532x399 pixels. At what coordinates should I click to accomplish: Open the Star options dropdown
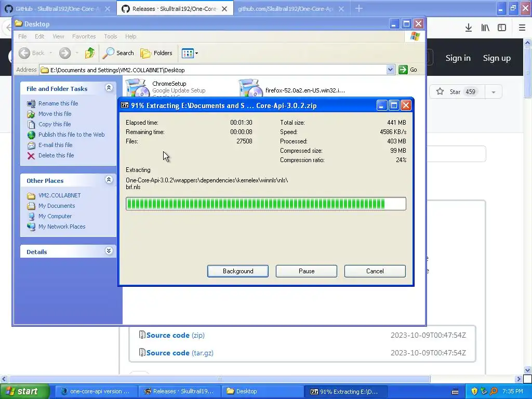coord(494,92)
